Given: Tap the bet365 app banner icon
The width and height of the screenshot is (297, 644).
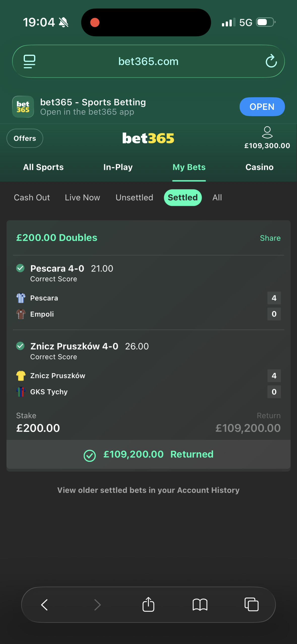Looking at the screenshot, I should click(x=23, y=107).
